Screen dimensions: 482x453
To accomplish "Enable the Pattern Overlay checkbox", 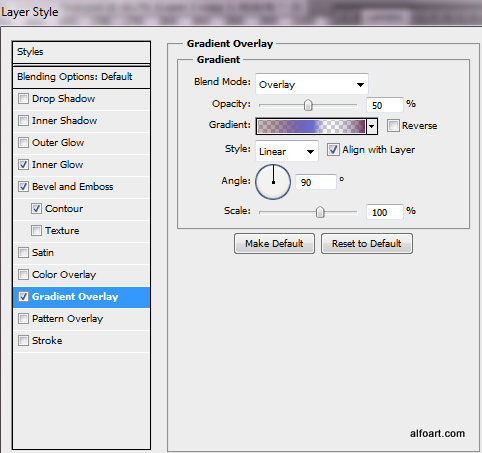I will pyautogui.click(x=23, y=319).
